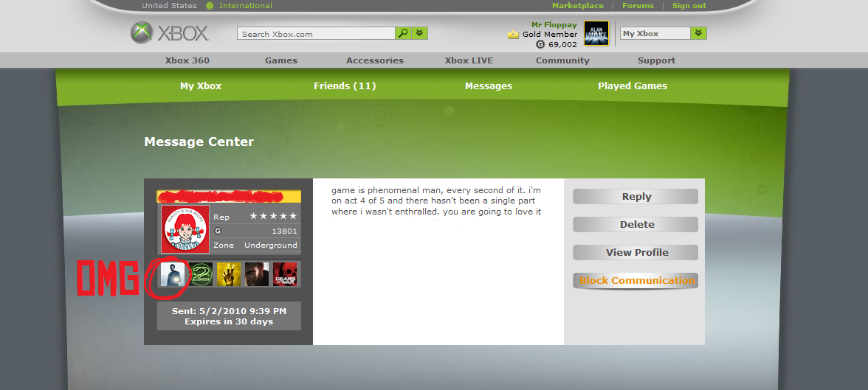Open the Xbox LIVE menu
Screen dimensions: 868x390
tap(469, 60)
